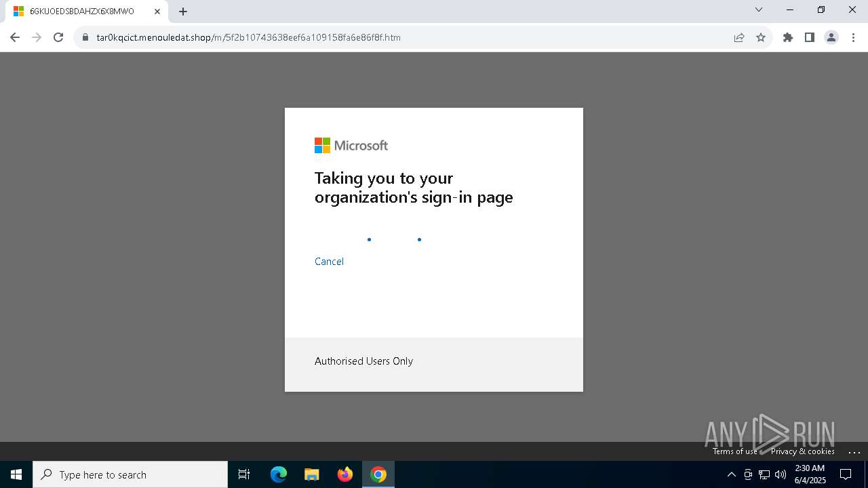Open Task View on the taskbar
The image size is (868, 488).
point(244,474)
